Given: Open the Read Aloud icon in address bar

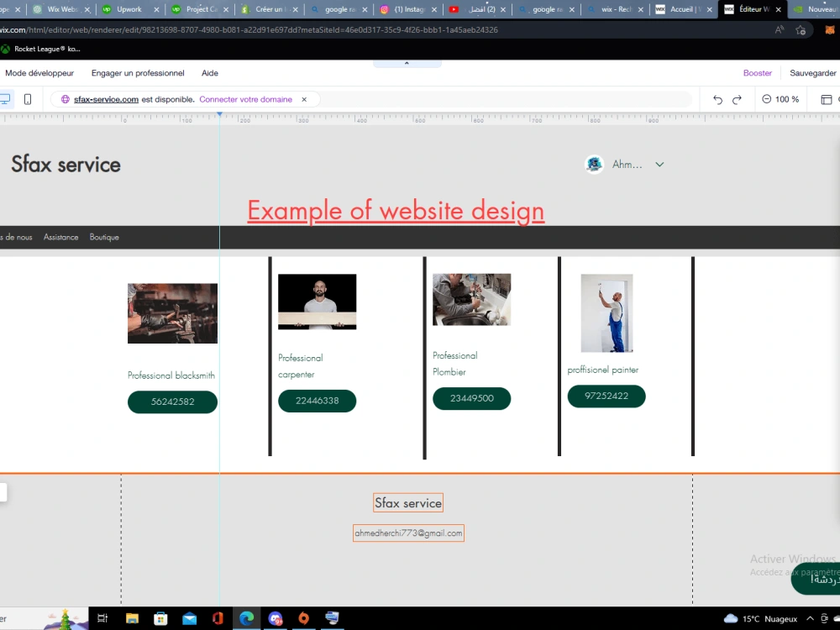Looking at the screenshot, I should 780,30.
